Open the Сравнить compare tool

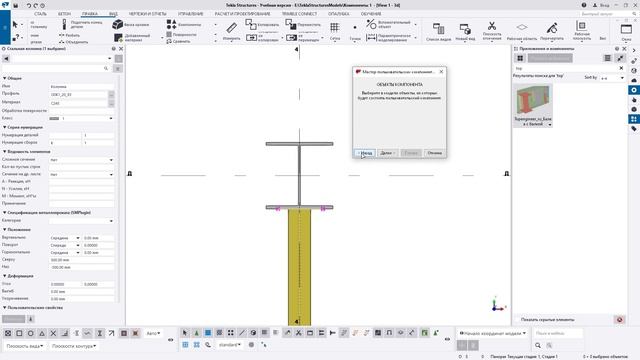(x=179, y=41)
